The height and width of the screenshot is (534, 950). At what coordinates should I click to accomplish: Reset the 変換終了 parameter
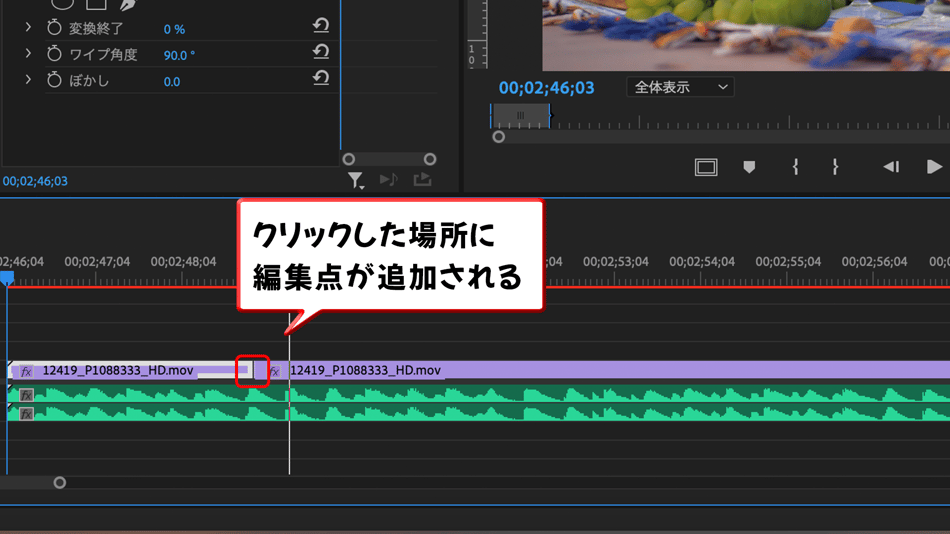point(321,25)
